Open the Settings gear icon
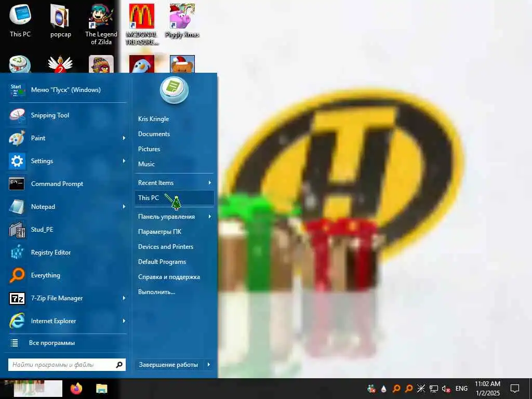 click(17, 161)
